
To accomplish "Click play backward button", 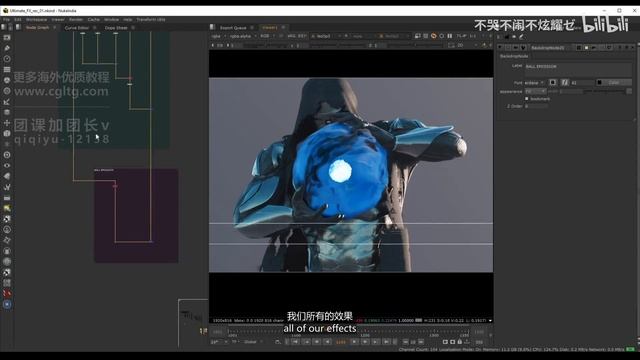I will pyautogui.click(x=327, y=342).
